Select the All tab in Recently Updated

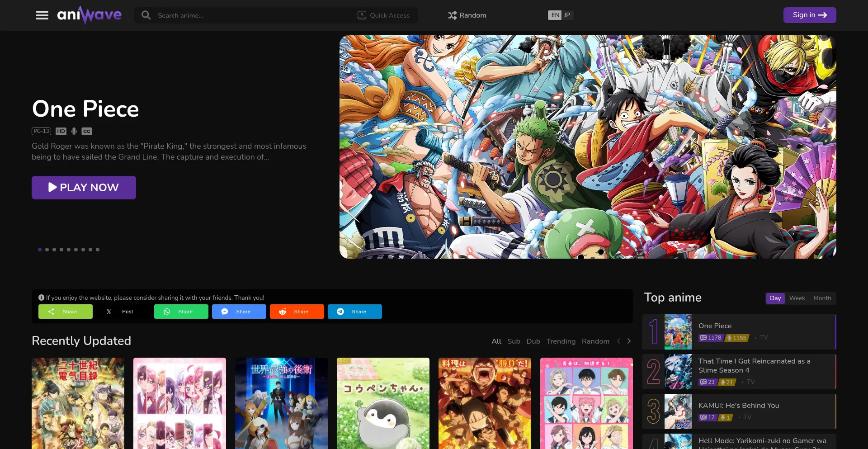496,341
